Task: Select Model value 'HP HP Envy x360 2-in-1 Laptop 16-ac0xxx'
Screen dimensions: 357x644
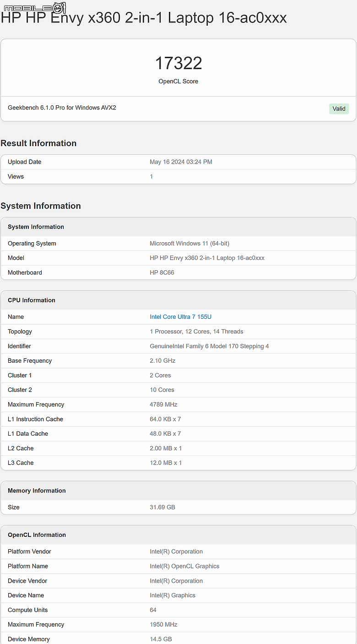Action: tap(207, 258)
